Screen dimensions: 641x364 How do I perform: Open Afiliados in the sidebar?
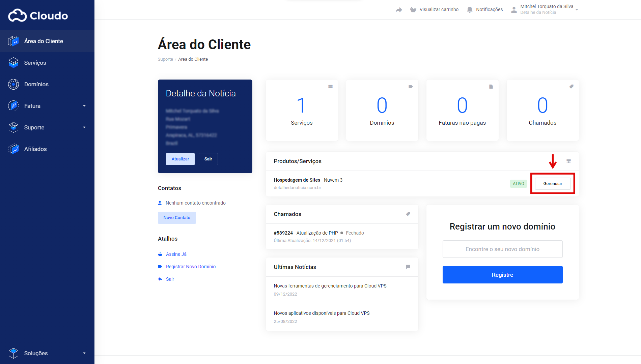[x=47, y=149]
